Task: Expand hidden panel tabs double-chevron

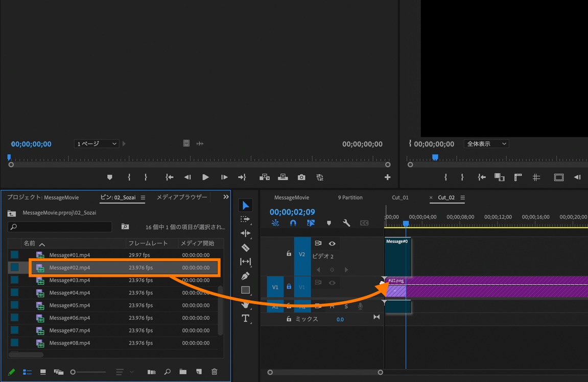Action: [226, 197]
